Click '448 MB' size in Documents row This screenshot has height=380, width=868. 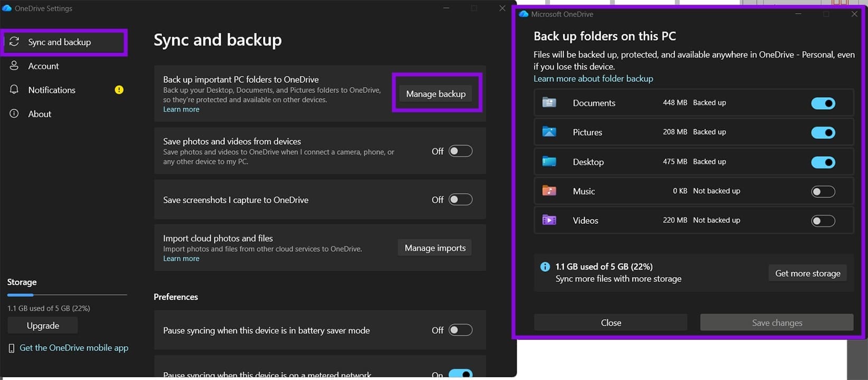[675, 102]
